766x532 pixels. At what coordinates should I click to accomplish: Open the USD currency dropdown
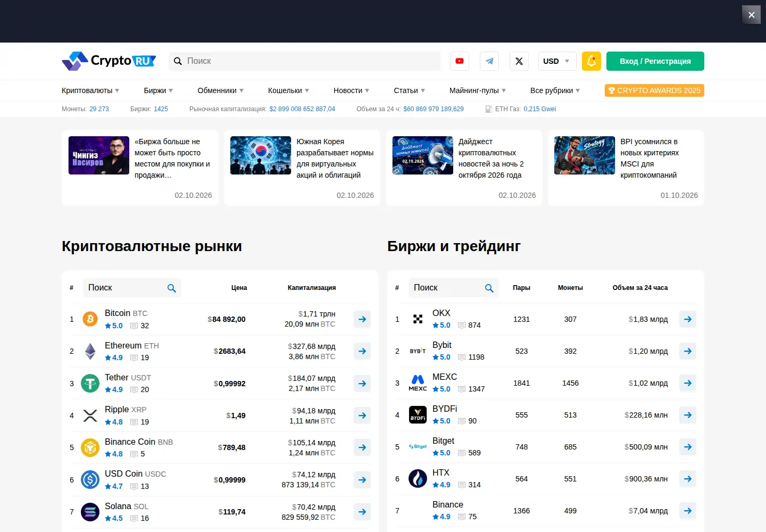pyautogui.click(x=557, y=61)
